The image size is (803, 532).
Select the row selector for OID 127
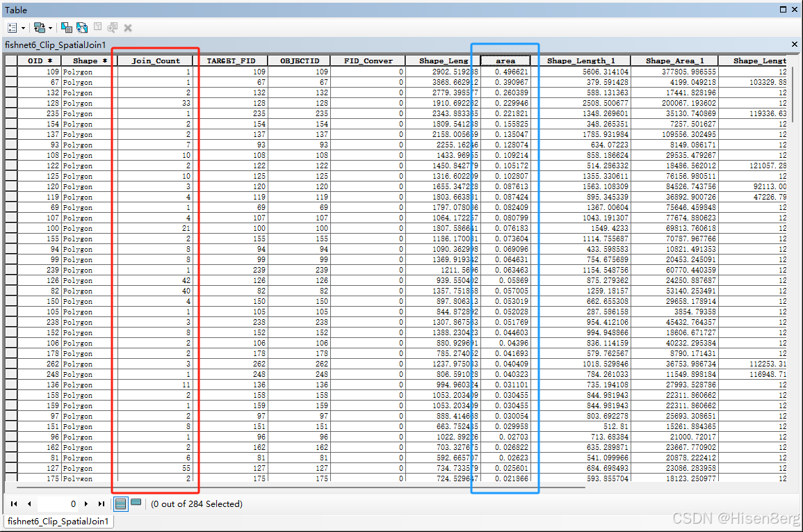(11, 468)
